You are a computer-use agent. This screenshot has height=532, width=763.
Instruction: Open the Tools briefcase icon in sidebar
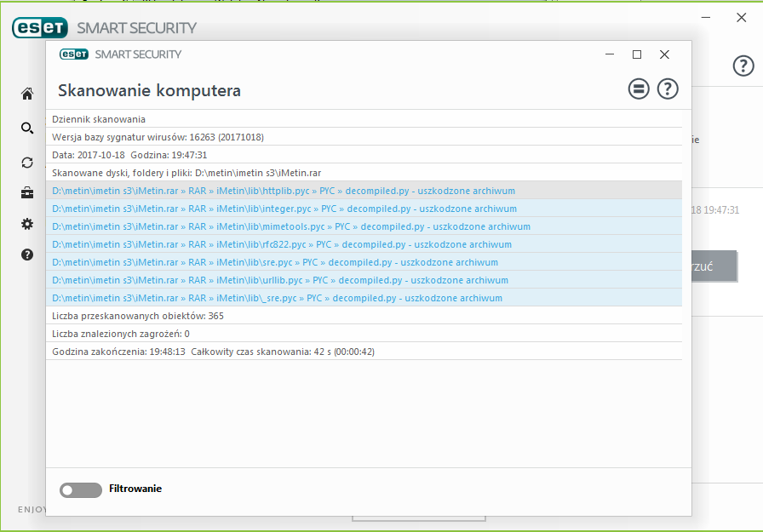[x=27, y=193]
